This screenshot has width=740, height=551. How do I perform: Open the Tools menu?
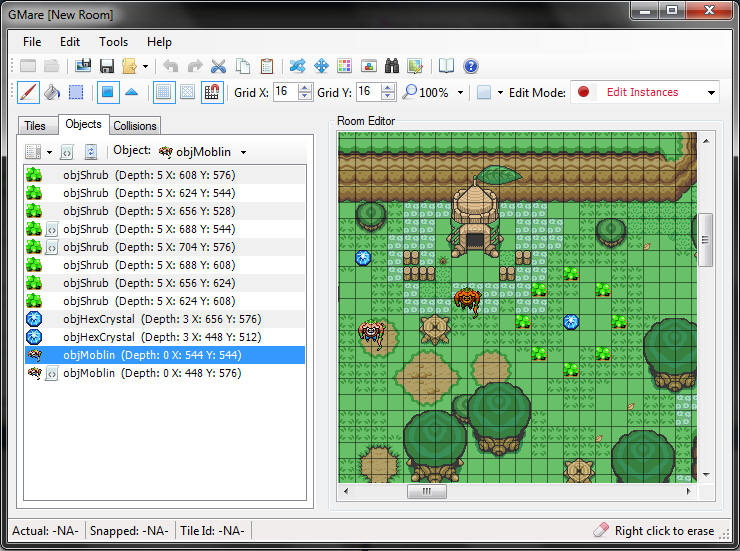tap(113, 42)
